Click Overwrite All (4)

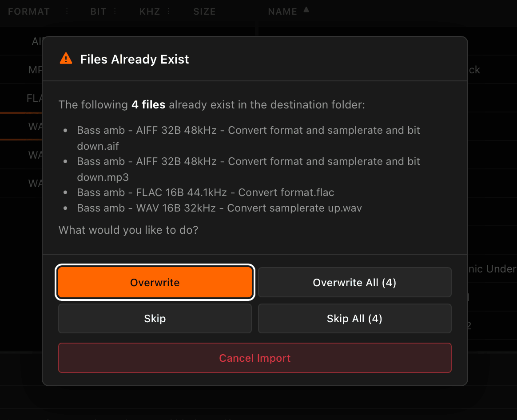354,282
